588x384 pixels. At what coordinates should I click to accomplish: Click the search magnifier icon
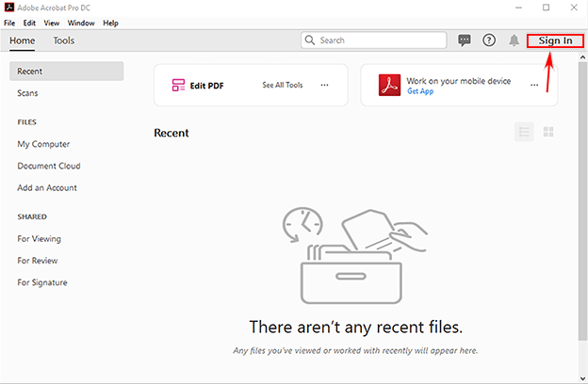tap(311, 40)
